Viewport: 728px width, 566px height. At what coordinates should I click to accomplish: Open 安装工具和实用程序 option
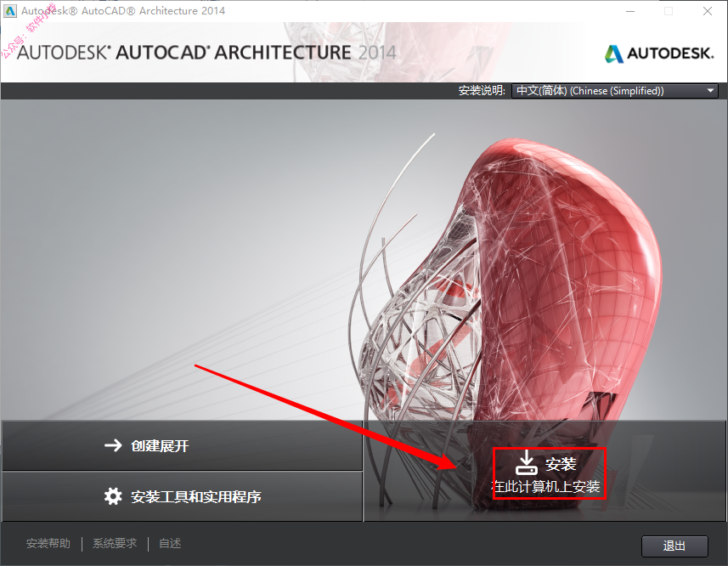tap(182, 496)
